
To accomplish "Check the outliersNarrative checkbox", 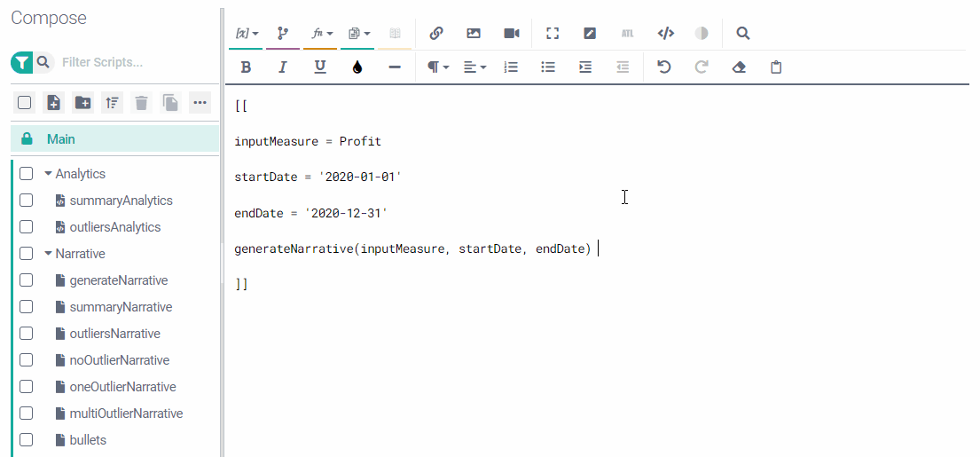I will 26,334.
